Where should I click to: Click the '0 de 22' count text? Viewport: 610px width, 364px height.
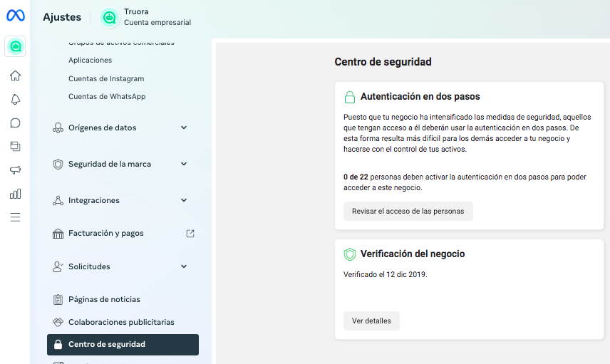pyautogui.click(x=356, y=177)
